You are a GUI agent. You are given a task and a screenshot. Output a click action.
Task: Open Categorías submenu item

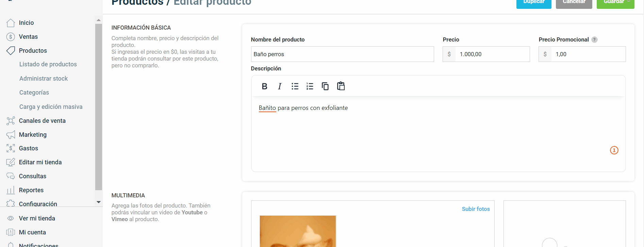(x=34, y=93)
